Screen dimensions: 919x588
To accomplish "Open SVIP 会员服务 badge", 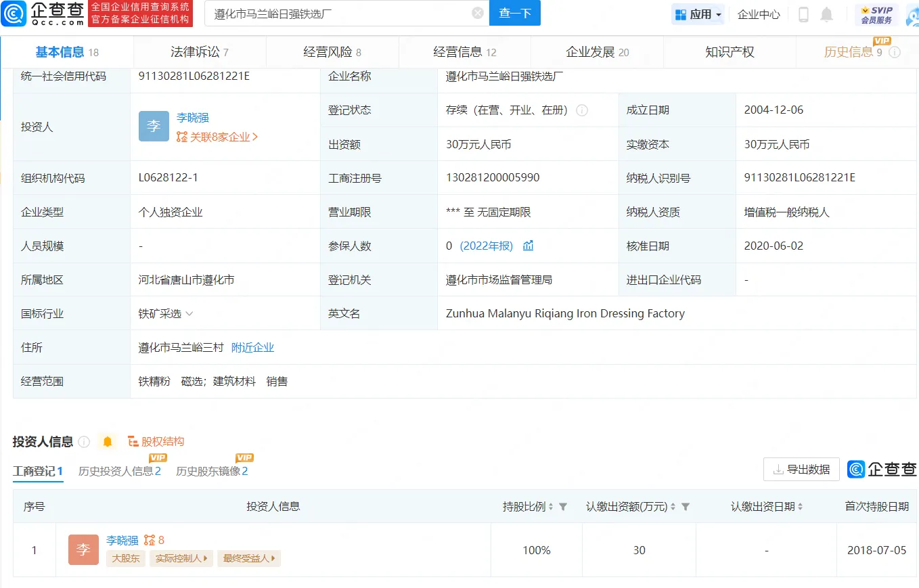I will [x=876, y=14].
